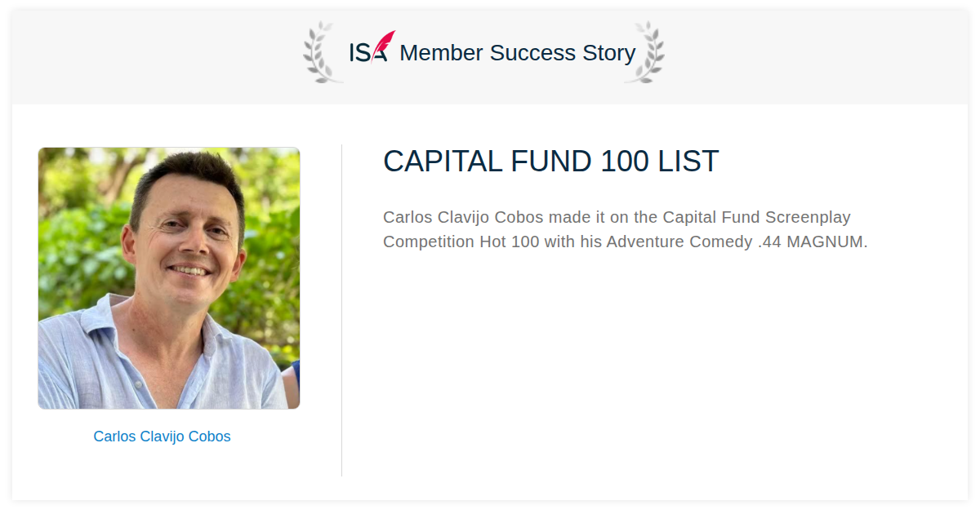This screenshot has width=980, height=514.
Task: Open the Carlos Clavijo Cobos name link
Action: pos(162,436)
